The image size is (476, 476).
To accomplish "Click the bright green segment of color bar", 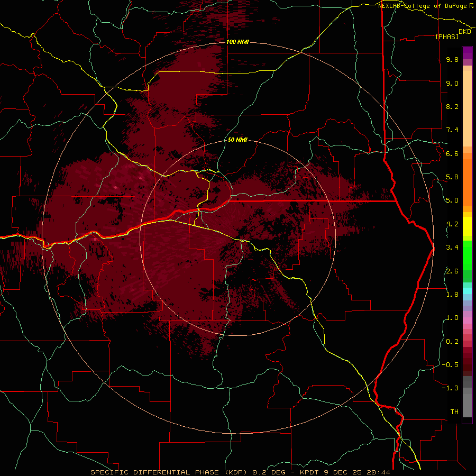I will (467, 255).
